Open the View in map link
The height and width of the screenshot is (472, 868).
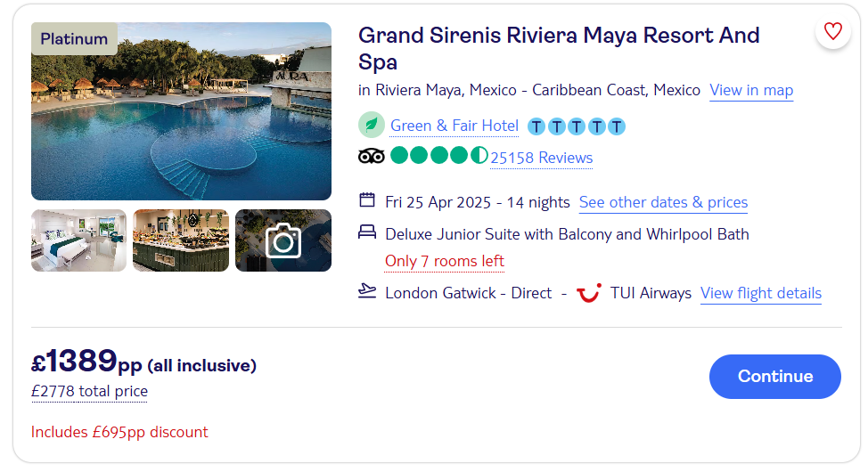pos(751,90)
